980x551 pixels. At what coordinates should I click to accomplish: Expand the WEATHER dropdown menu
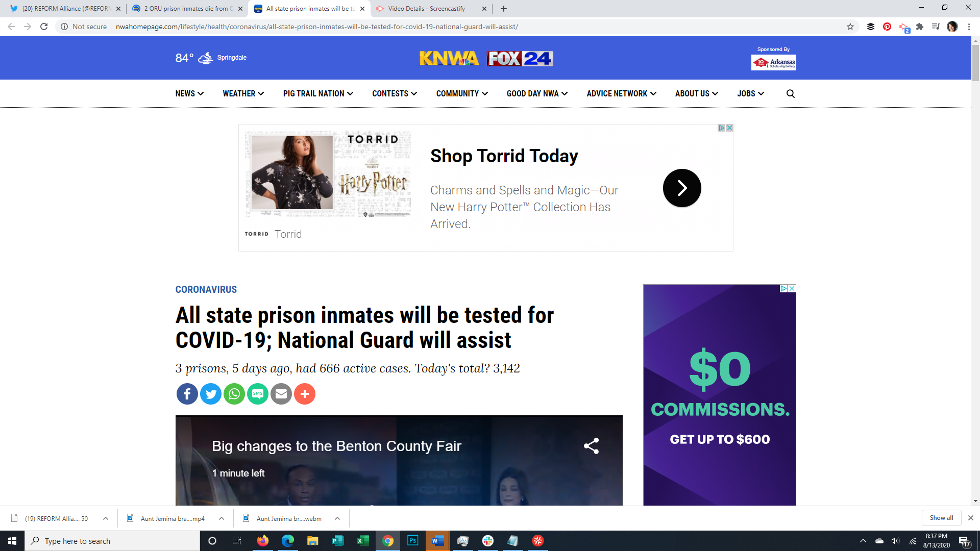[243, 93]
